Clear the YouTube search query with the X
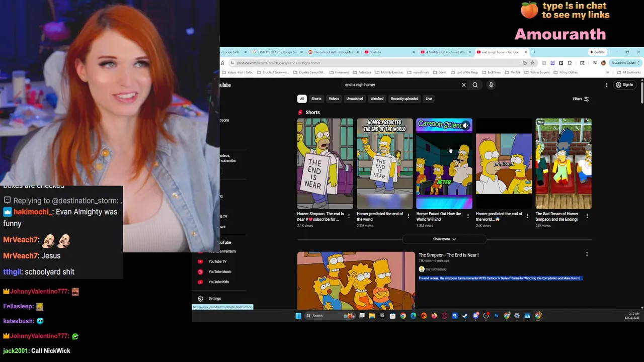The width and height of the screenshot is (644, 362). pos(464,85)
